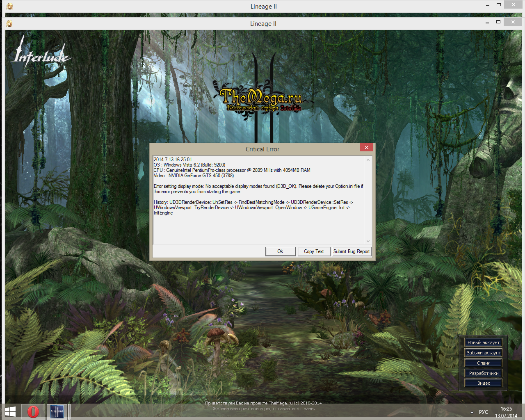Screen dimensions: 525x420
Task: Click the timestamp 2014.7.13 16:25:01
Action: [173, 160]
